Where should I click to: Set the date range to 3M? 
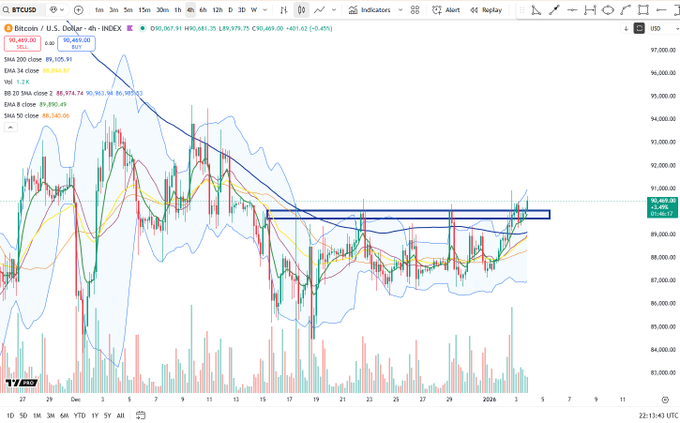point(50,416)
